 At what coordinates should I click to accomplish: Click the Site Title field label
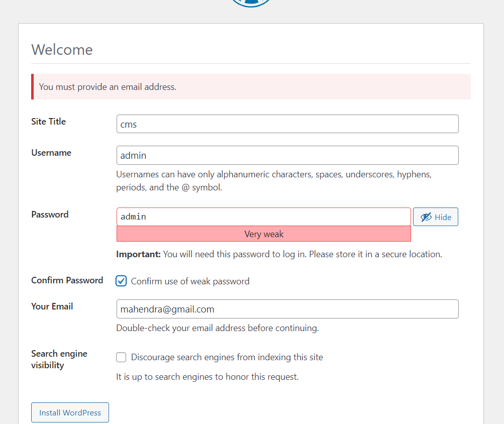click(x=49, y=122)
